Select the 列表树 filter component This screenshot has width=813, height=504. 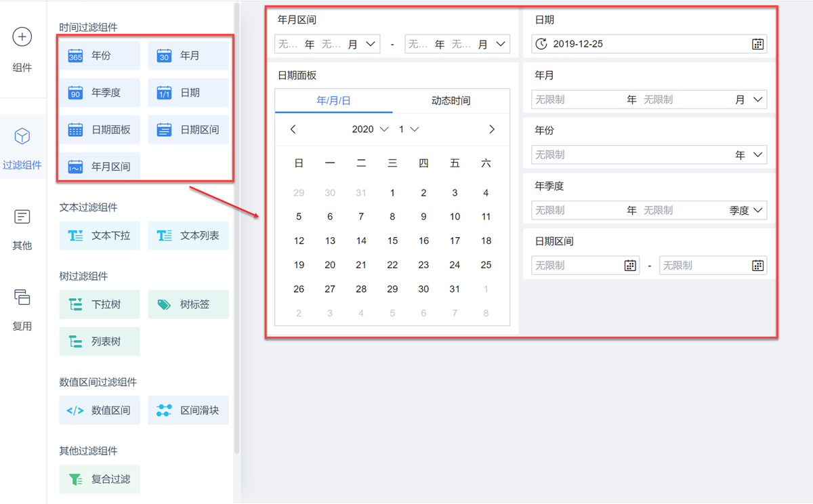click(x=100, y=341)
